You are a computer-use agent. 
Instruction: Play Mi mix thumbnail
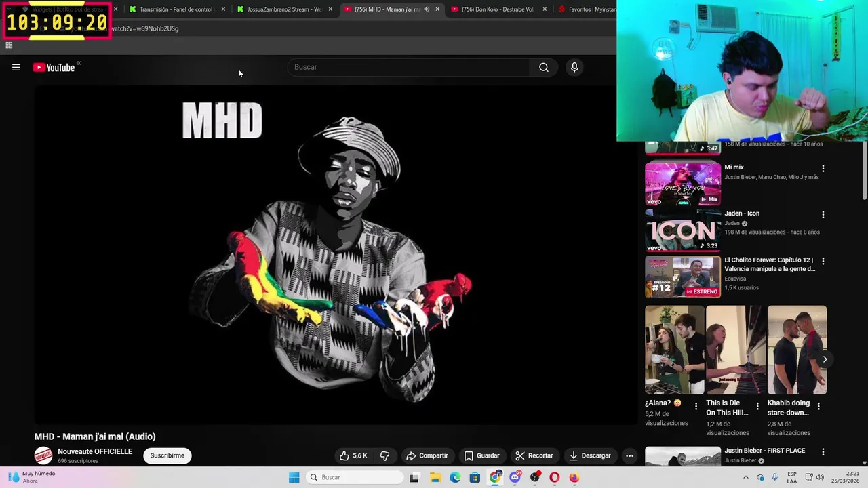683,183
